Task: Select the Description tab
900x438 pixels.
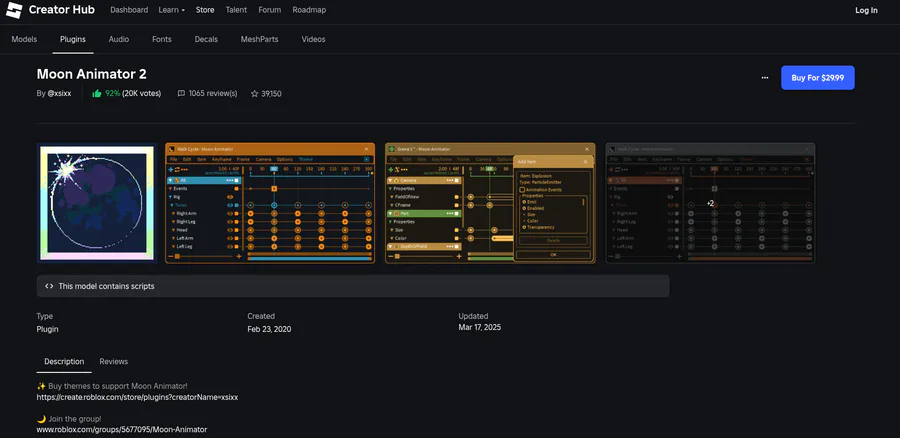Action: 64,362
